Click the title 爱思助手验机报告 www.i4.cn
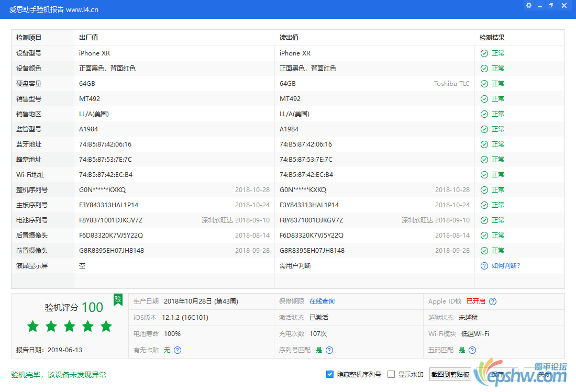The height and width of the screenshot is (392, 576). click(54, 9)
